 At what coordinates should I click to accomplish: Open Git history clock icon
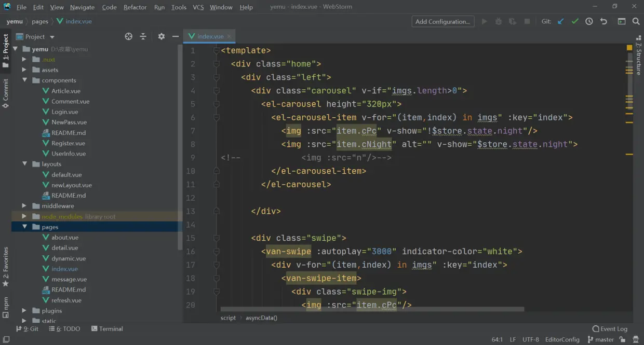click(x=589, y=21)
